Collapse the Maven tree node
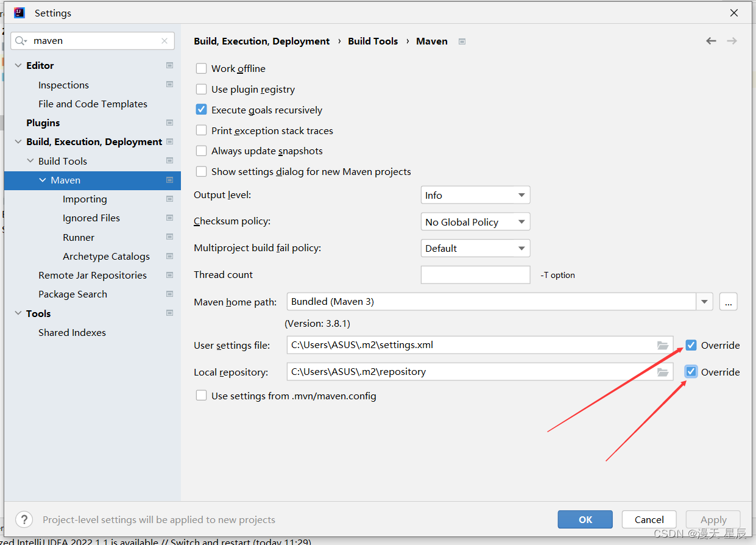This screenshot has height=545, width=756. pos(43,180)
